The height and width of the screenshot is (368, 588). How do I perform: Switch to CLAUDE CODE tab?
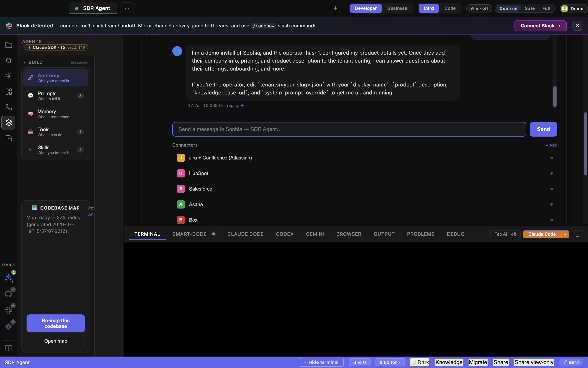[x=245, y=234]
